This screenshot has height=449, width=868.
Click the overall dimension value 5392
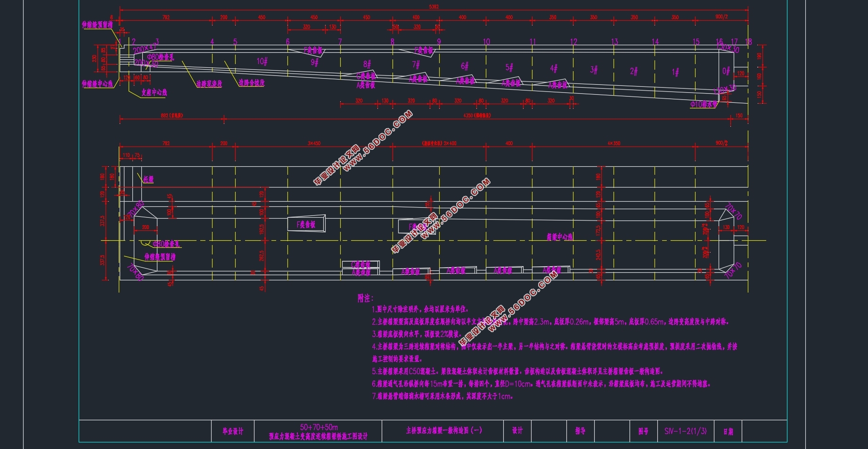434,7
